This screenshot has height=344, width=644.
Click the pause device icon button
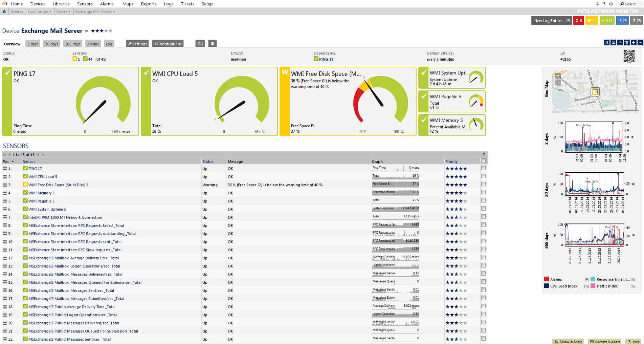606,43
